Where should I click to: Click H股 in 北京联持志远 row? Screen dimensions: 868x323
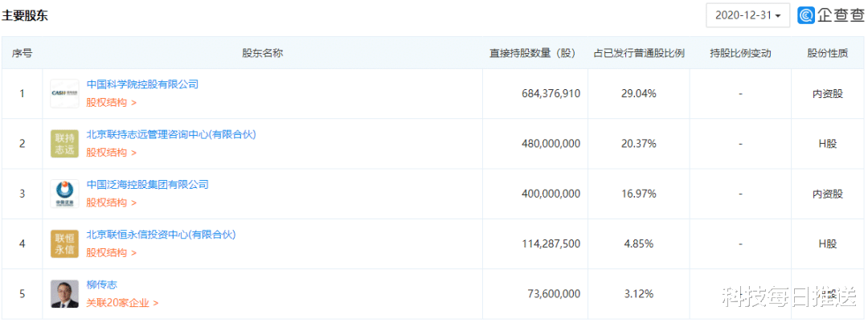[x=828, y=144]
